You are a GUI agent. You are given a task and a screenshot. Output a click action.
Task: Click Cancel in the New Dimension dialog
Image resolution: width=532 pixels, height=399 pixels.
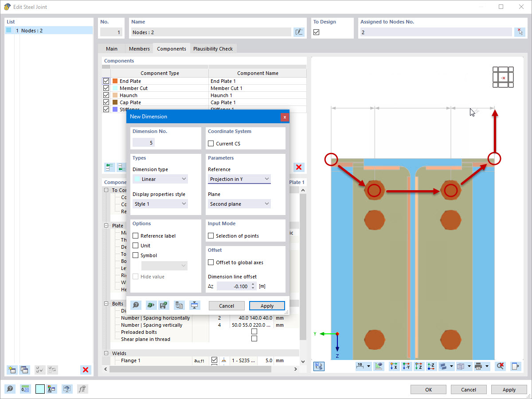pyautogui.click(x=227, y=306)
